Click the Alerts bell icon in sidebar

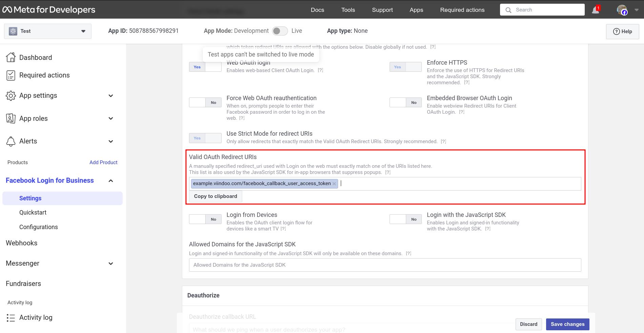click(x=11, y=141)
